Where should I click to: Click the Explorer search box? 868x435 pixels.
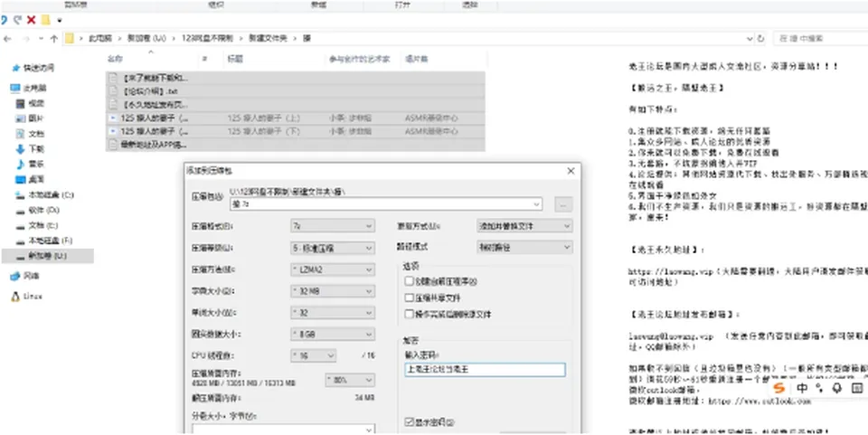pos(820,39)
